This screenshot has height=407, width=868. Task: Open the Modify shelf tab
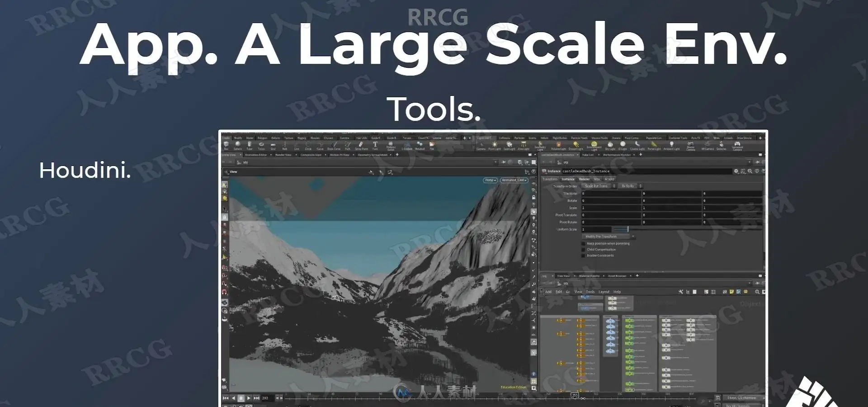[x=238, y=138]
